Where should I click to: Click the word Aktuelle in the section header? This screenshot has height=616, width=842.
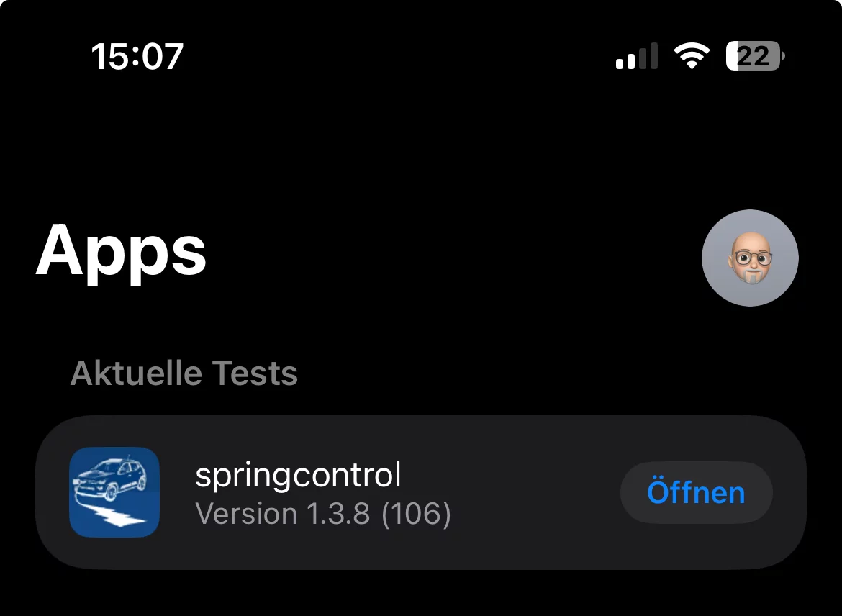136,373
